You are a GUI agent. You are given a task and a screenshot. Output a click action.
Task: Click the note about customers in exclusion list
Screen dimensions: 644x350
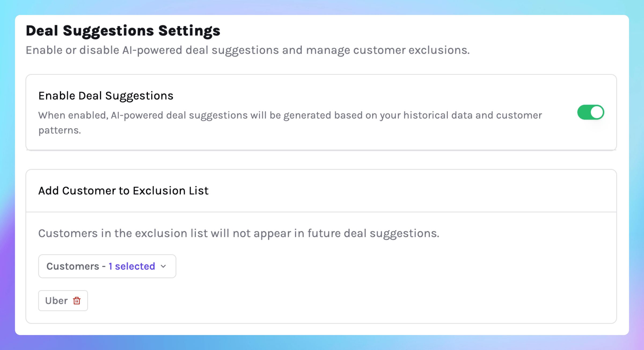[x=239, y=233]
